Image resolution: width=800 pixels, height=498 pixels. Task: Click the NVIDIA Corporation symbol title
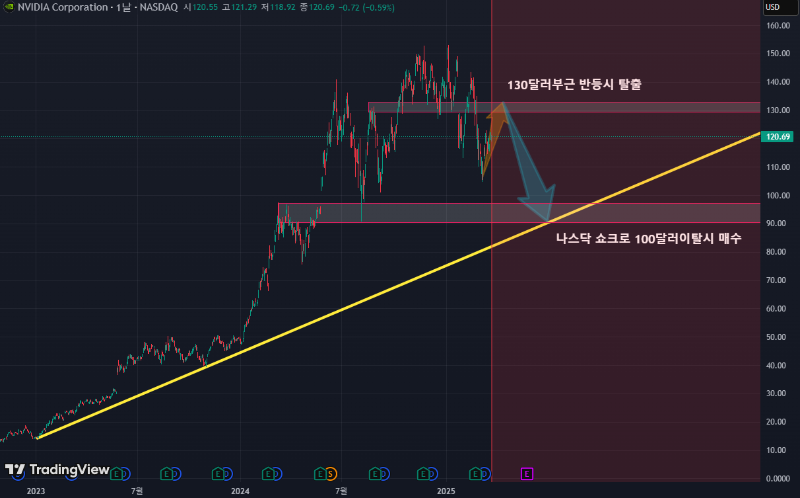tap(62, 7)
